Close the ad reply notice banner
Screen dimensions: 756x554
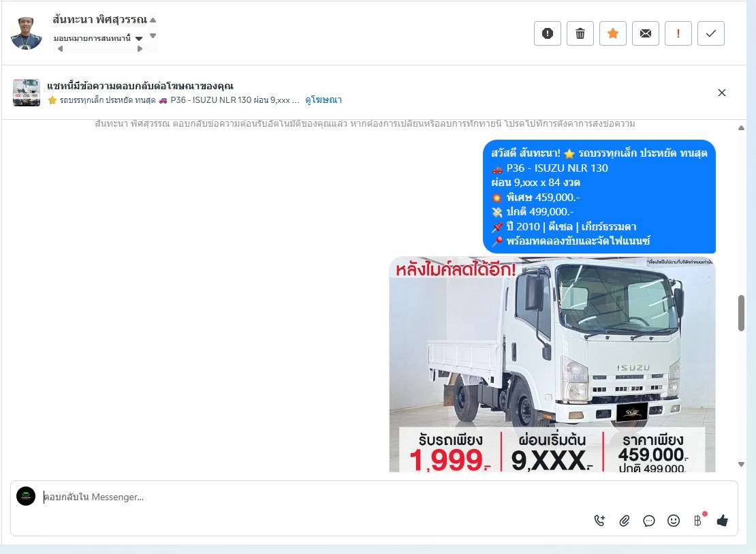click(x=722, y=93)
